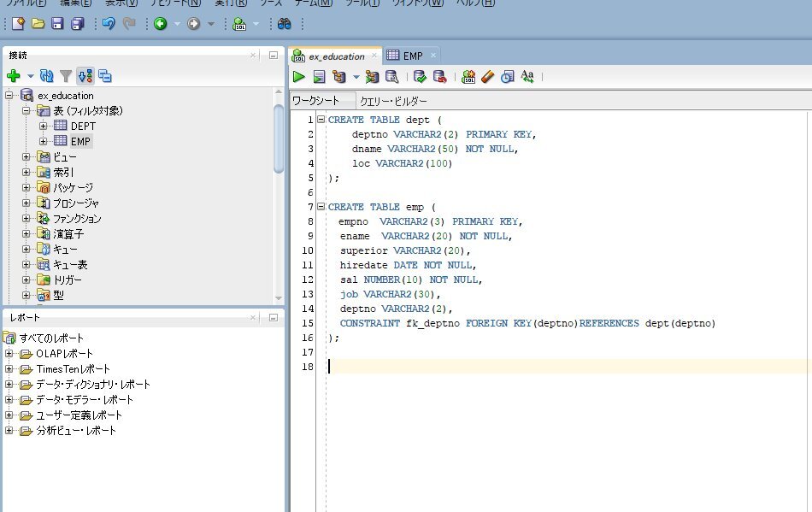Click the Commit icon in worksheet toolbar

pos(420,77)
